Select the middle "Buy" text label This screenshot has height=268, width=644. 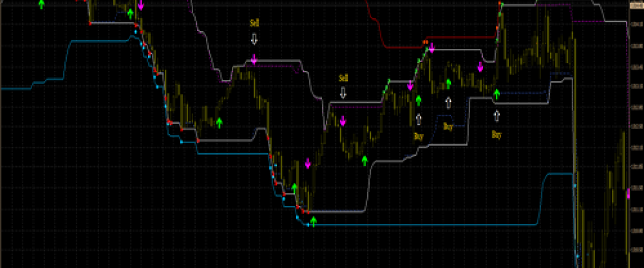coord(449,127)
